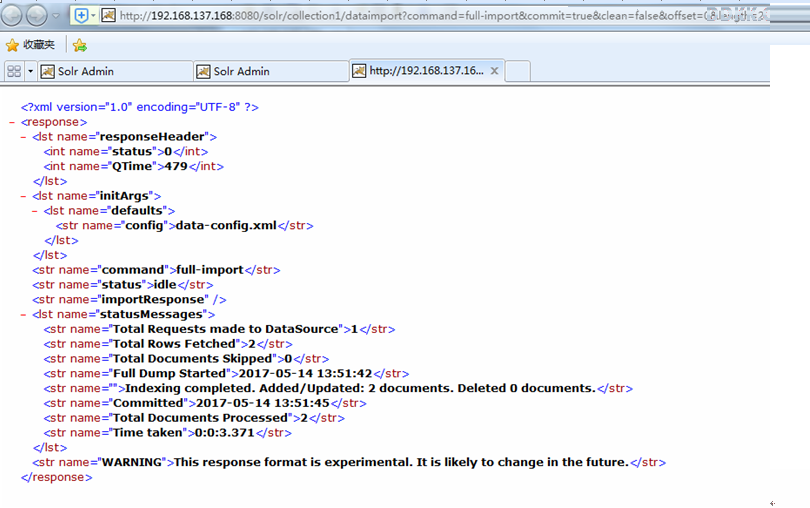This screenshot has width=810, height=508.
Task: Go back with the browser Back arrow
Action: point(11,16)
